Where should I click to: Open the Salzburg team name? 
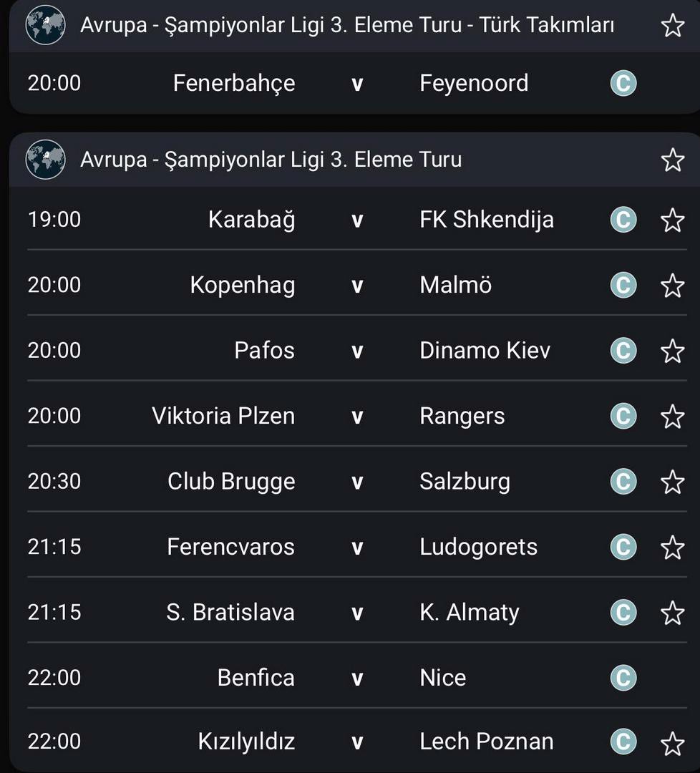(x=465, y=482)
